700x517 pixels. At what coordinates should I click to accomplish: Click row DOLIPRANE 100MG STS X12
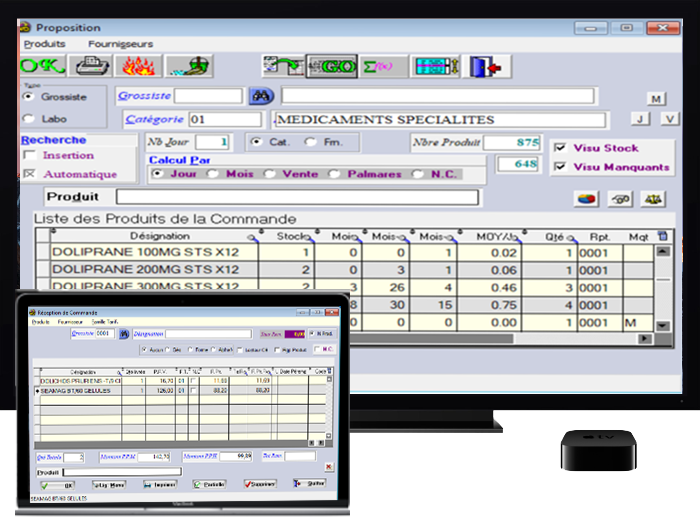[x=346, y=252]
